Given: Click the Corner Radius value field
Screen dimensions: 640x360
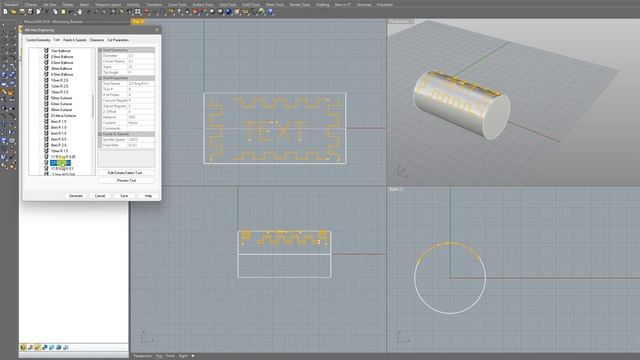Looking at the screenshot, I should pyautogui.click(x=141, y=61).
